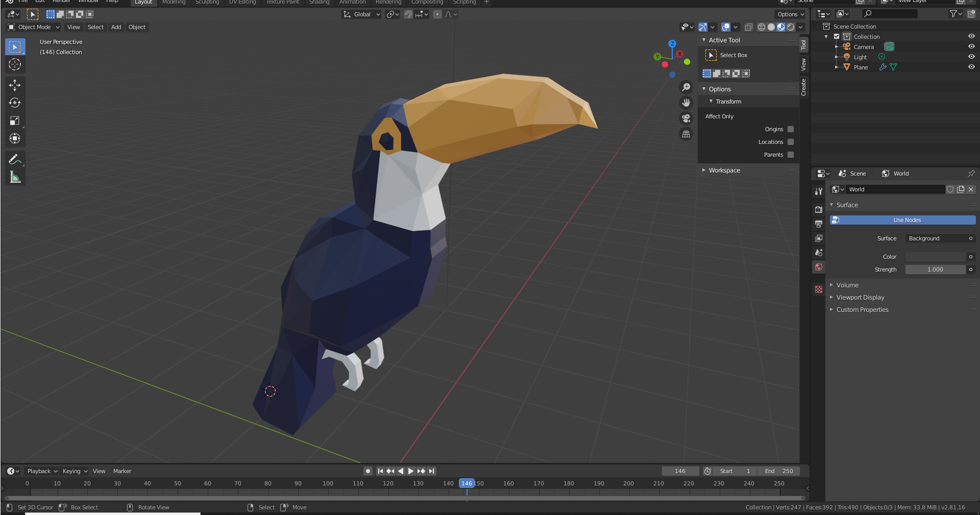Click the timeline horizontal scrollbar
Viewport: 980px width, 515px height.
[x=405, y=498]
